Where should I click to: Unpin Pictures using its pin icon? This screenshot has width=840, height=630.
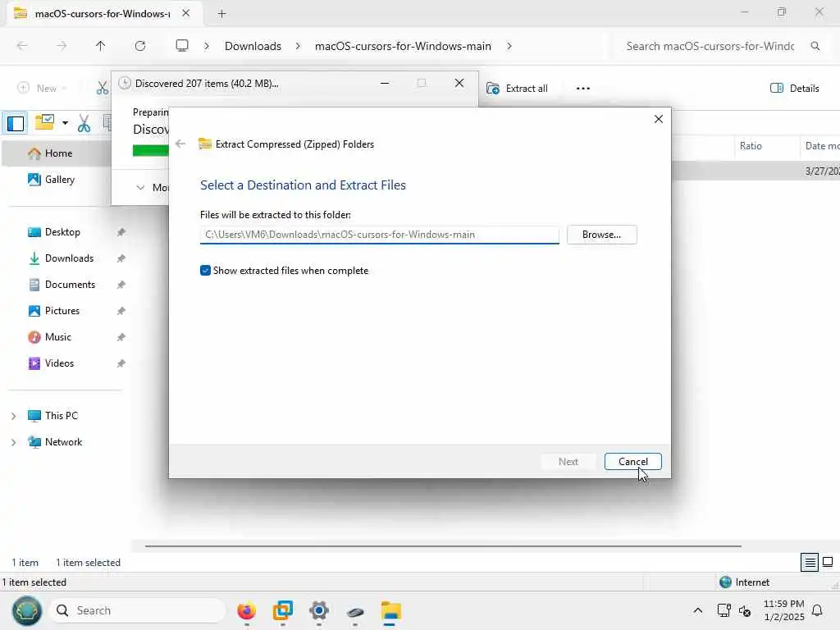121,311
